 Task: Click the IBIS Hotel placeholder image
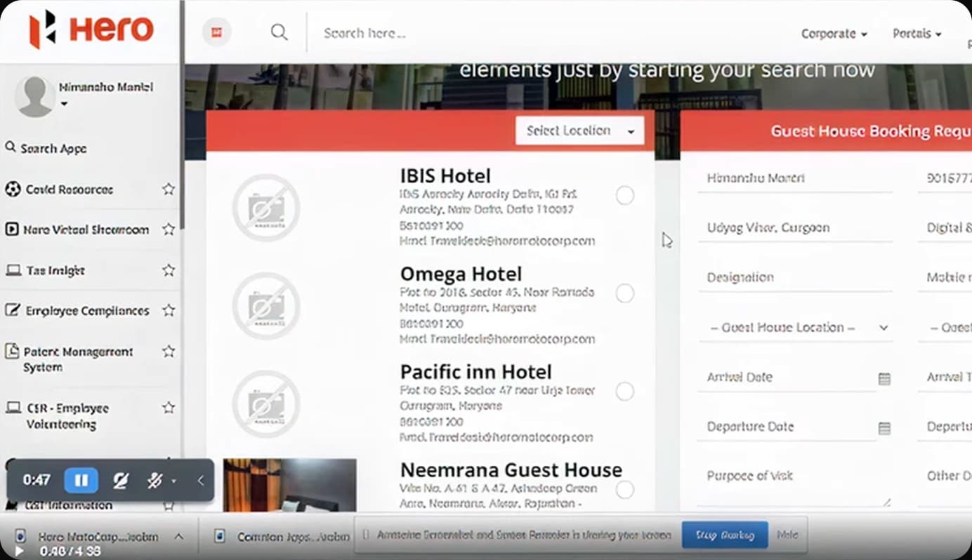[x=266, y=208]
